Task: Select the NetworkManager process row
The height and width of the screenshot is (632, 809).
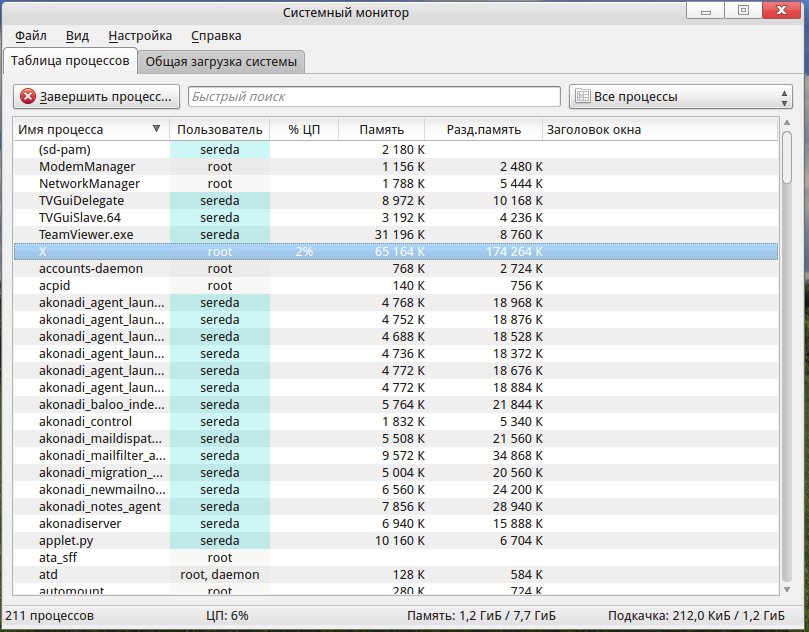Action: coord(89,184)
